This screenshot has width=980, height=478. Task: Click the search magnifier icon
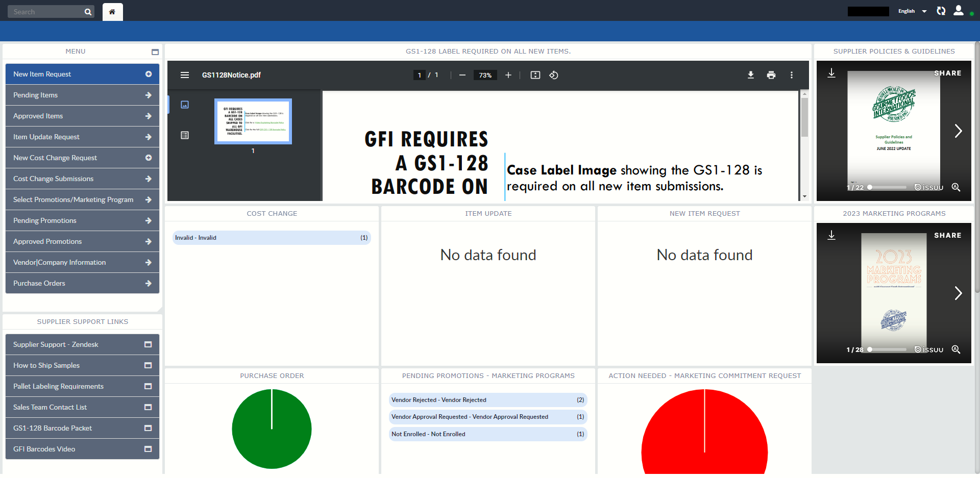click(88, 12)
